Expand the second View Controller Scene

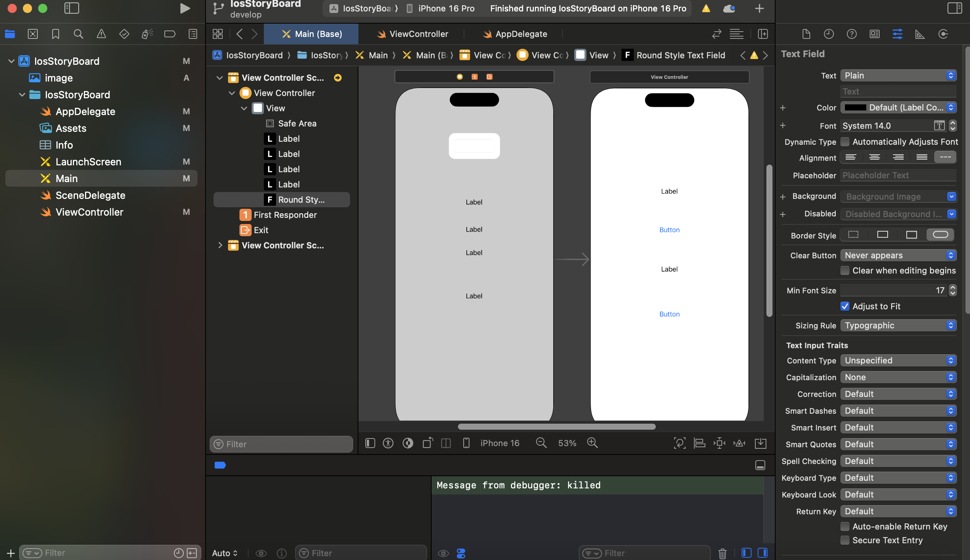click(x=220, y=245)
